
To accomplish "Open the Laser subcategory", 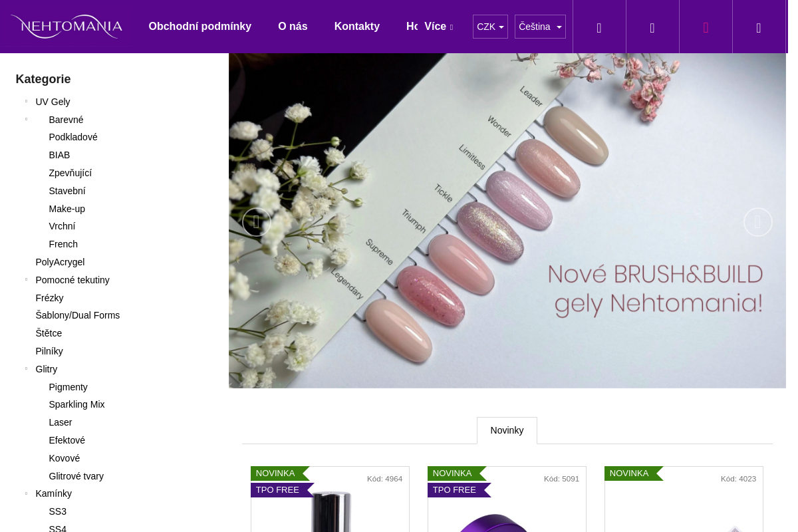I will (60, 422).
